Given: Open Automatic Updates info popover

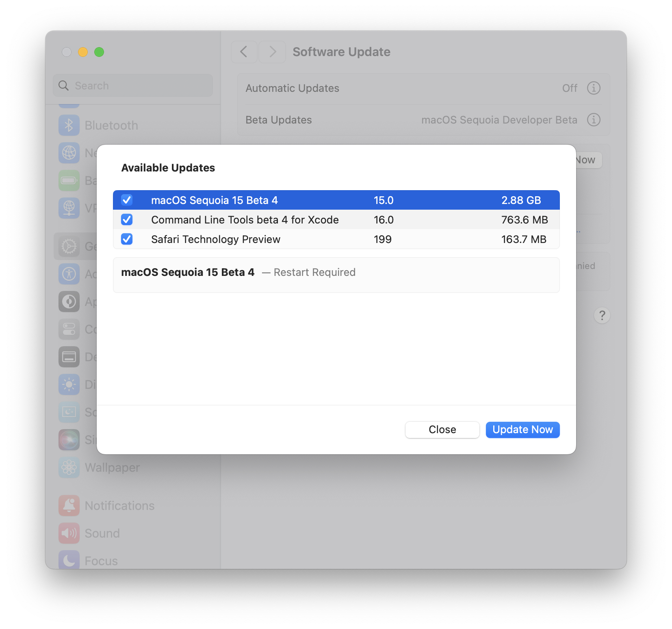Looking at the screenshot, I should pyautogui.click(x=593, y=88).
